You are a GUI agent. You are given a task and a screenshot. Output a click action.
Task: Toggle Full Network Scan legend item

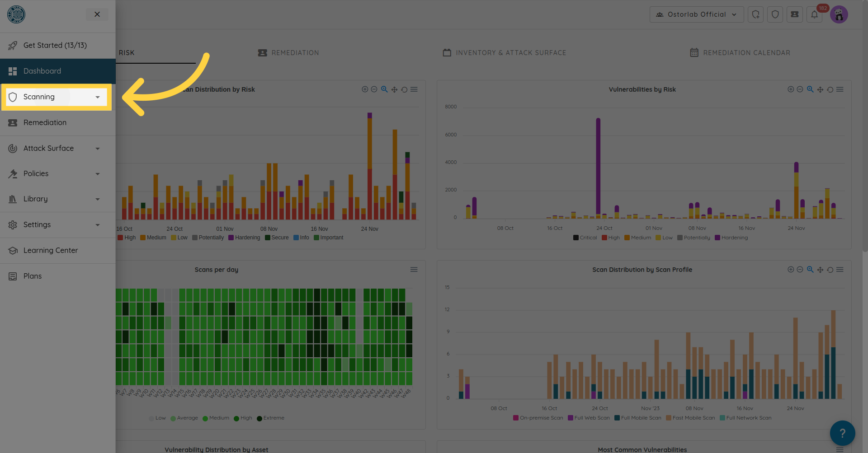click(745, 418)
